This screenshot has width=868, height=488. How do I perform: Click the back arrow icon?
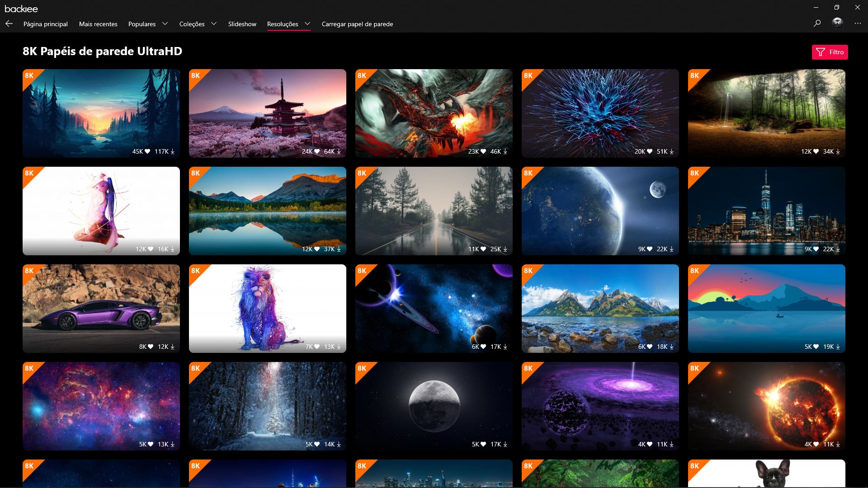click(x=9, y=23)
